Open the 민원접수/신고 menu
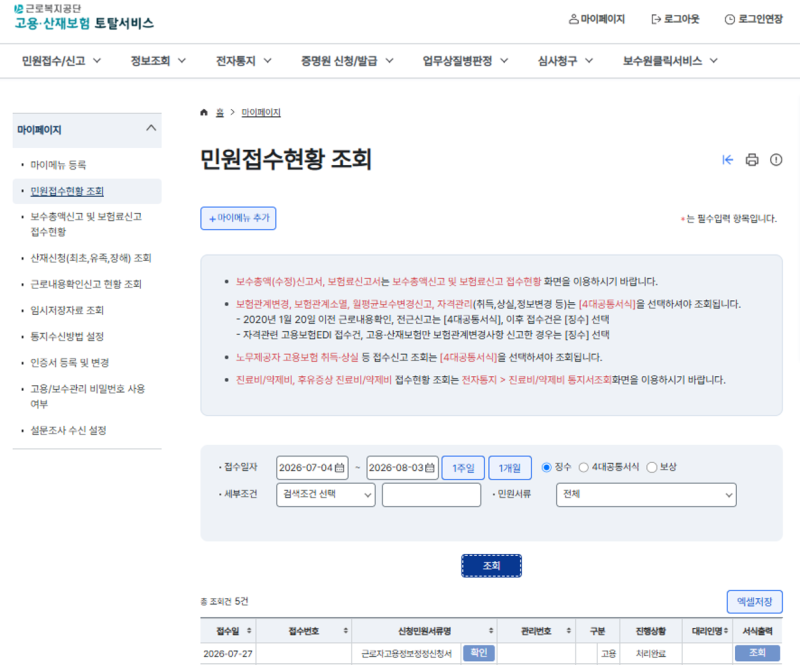The width and height of the screenshot is (800, 665). click(x=61, y=61)
